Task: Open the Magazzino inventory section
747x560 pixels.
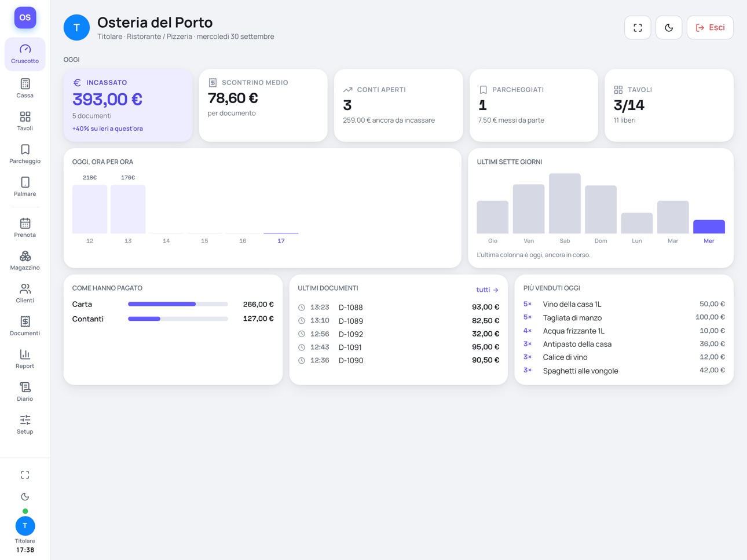Action: (x=25, y=261)
